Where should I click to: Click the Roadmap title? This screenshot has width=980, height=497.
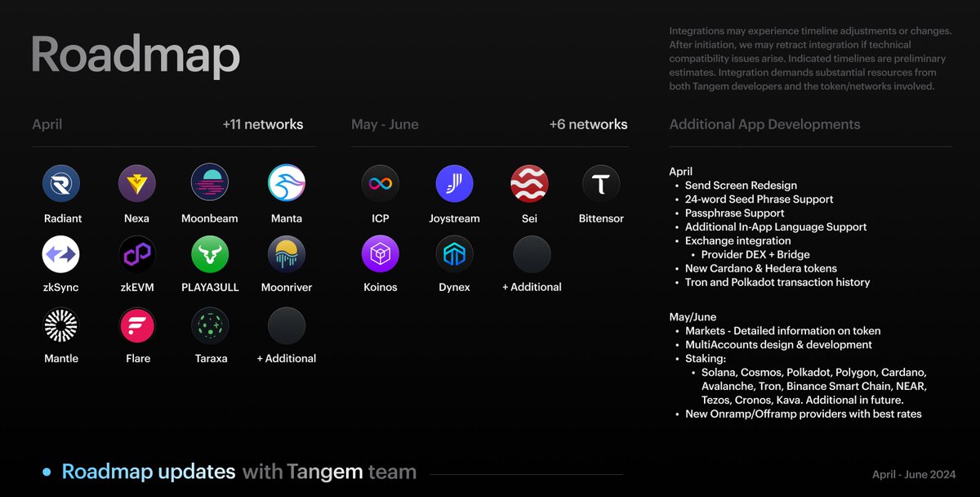pos(136,56)
